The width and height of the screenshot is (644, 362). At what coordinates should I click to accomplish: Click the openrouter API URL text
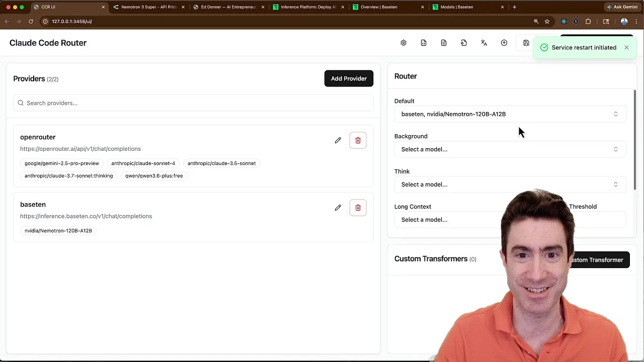coord(80,149)
